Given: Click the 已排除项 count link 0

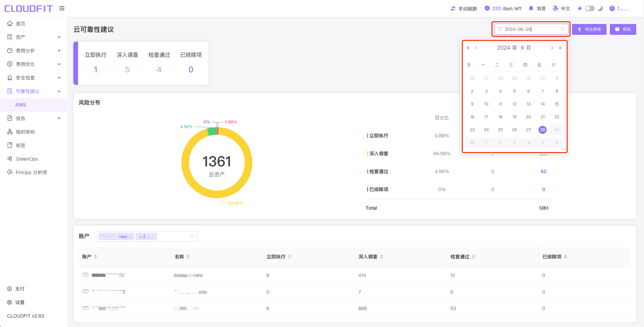Looking at the screenshot, I should (x=544, y=189).
